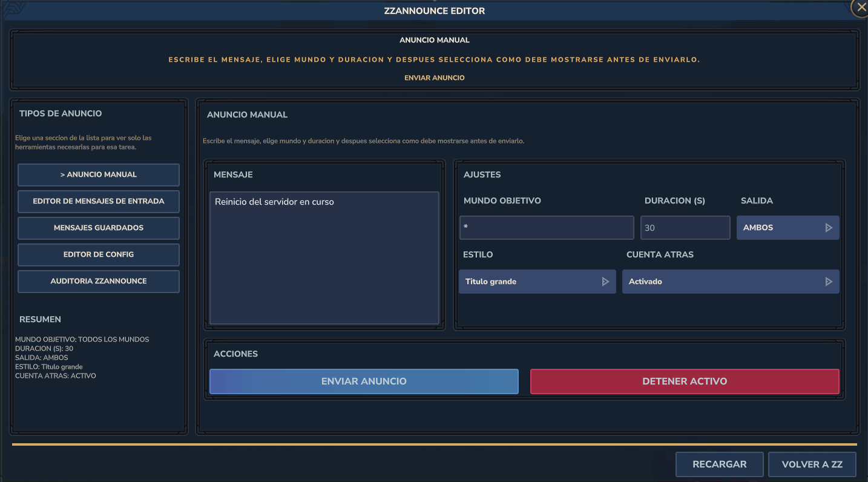Click the 'Mensaje' panel heading
This screenshot has height=482, width=868.
(x=233, y=174)
